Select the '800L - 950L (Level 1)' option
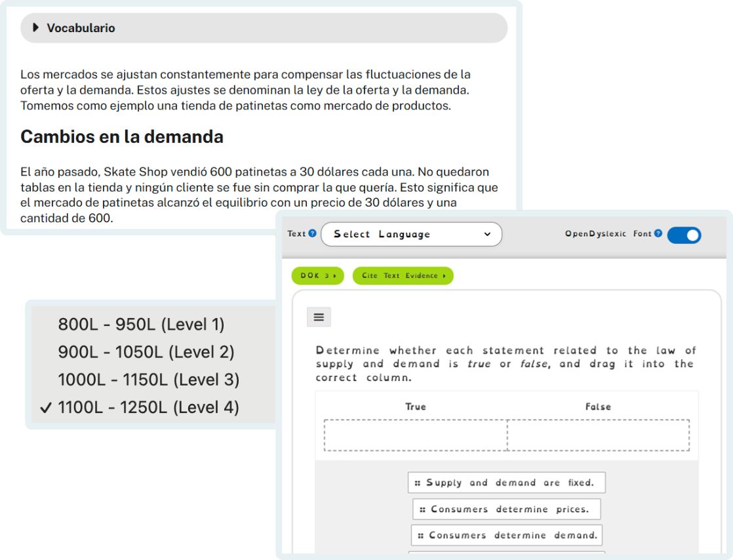Screen dimensions: 733x560 click(x=142, y=324)
